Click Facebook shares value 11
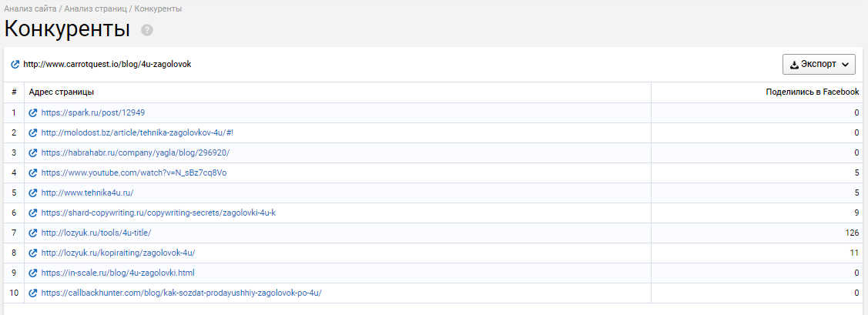This screenshot has width=868, height=315. click(855, 253)
